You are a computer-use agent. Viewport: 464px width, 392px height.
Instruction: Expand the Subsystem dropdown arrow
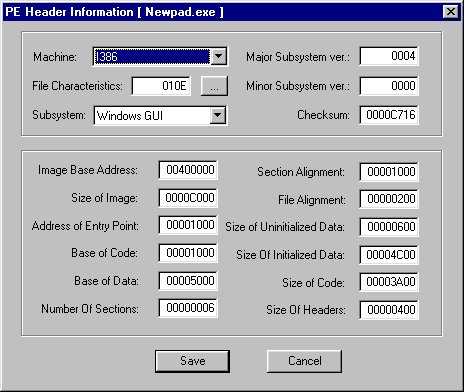(218, 115)
